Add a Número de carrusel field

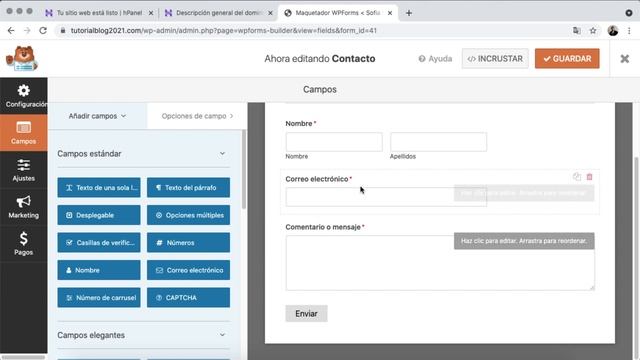pos(99,298)
